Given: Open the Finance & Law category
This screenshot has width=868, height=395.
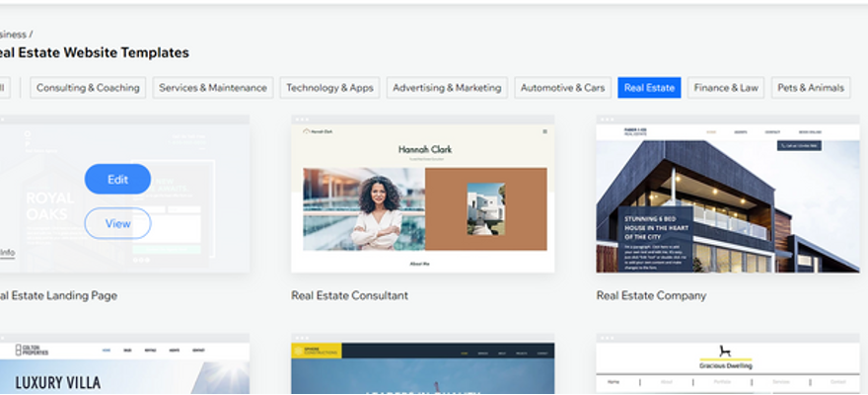Looking at the screenshot, I should coord(726,88).
